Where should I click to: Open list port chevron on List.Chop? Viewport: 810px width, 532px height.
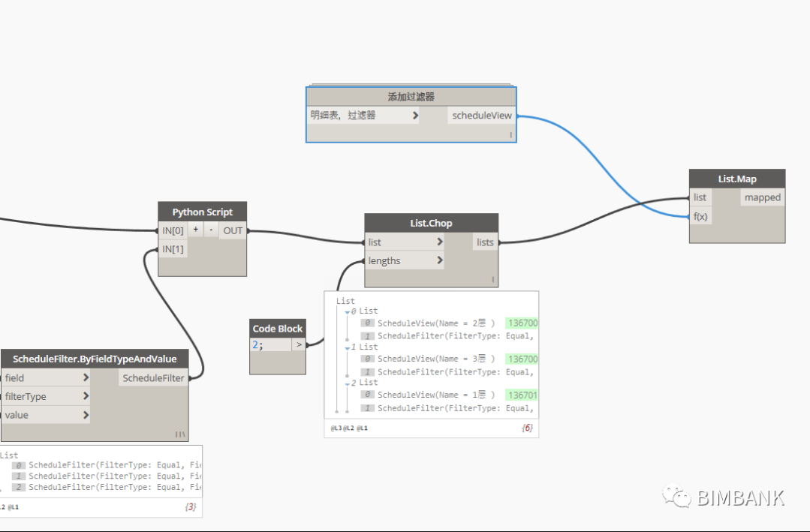[440, 242]
